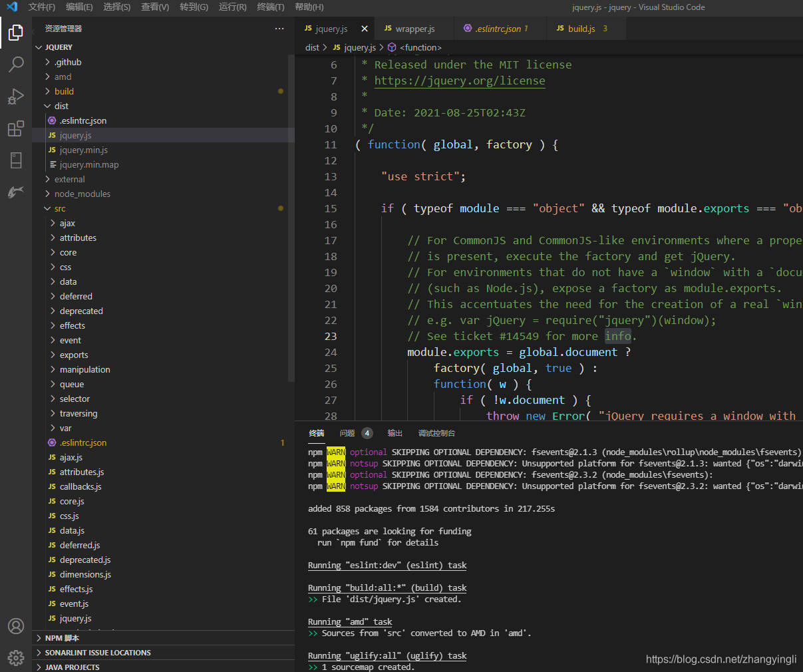The image size is (803, 672).
Task: Collapse the dist folder
Action: (x=160, y=106)
